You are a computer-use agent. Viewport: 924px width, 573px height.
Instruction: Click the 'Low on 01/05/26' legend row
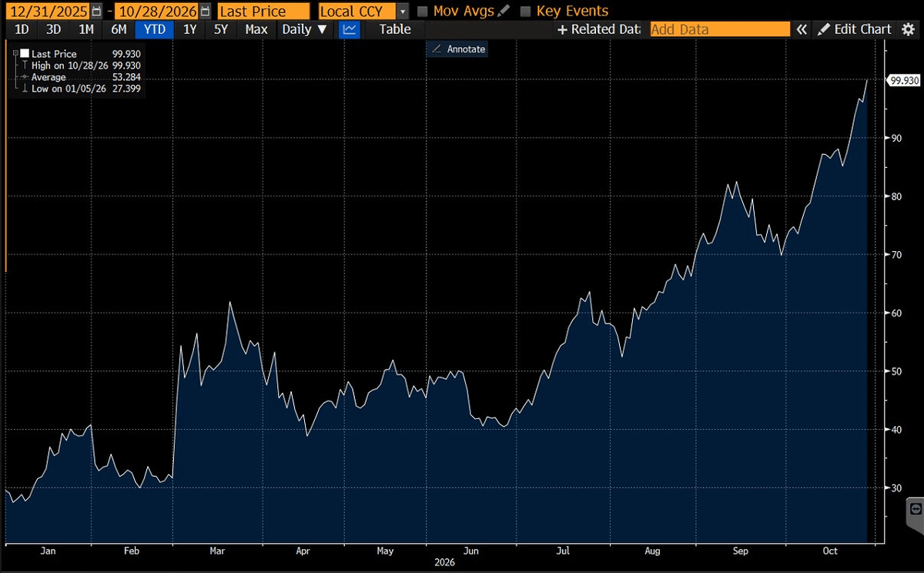click(x=82, y=89)
